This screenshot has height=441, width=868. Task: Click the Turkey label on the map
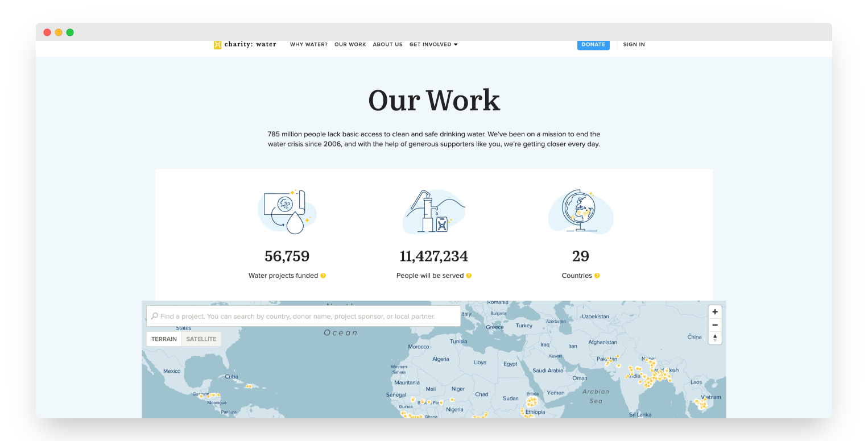click(x=524, y=326)
